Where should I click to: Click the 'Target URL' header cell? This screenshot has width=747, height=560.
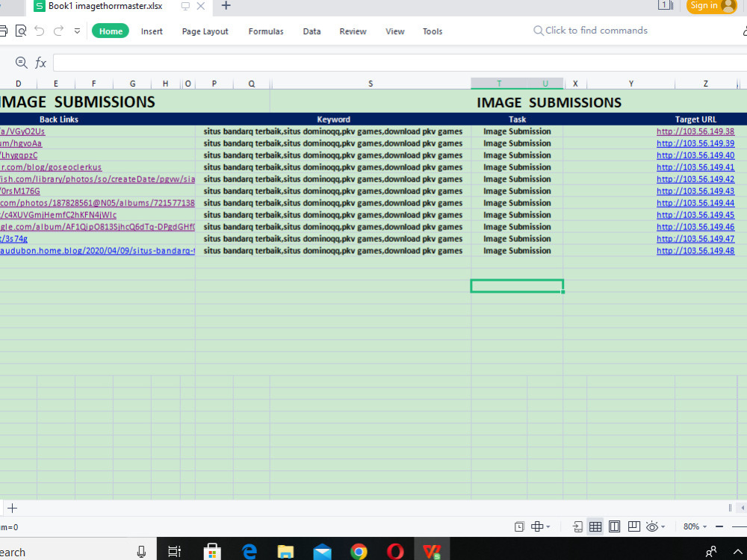click(x=695, y=119)
